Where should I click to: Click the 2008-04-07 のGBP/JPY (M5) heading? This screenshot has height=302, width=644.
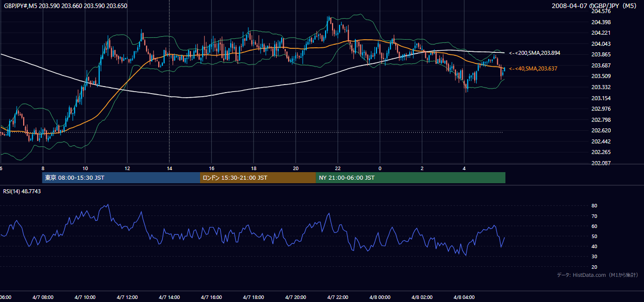tap(595, 6)
